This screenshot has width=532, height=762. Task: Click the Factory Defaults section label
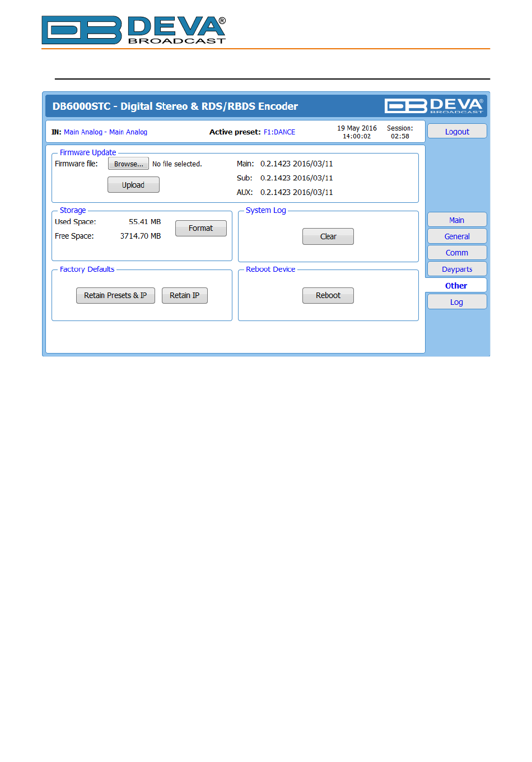click(87, 269)
